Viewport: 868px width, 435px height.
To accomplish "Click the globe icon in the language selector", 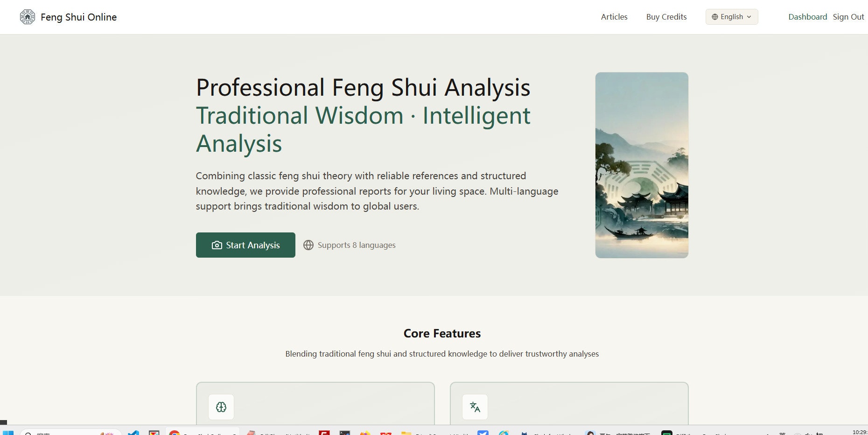I will pos(714,17).
